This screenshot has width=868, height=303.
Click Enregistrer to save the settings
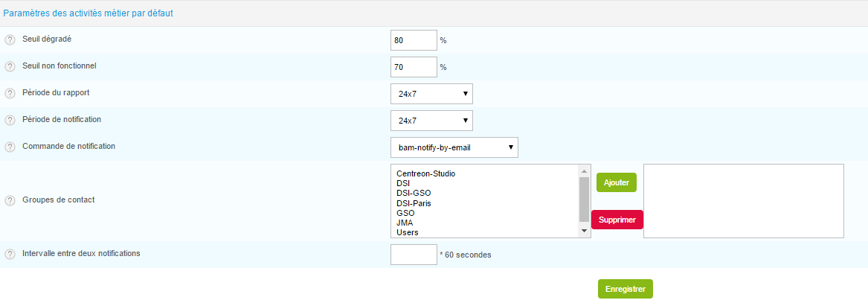[x=625, y=289]
